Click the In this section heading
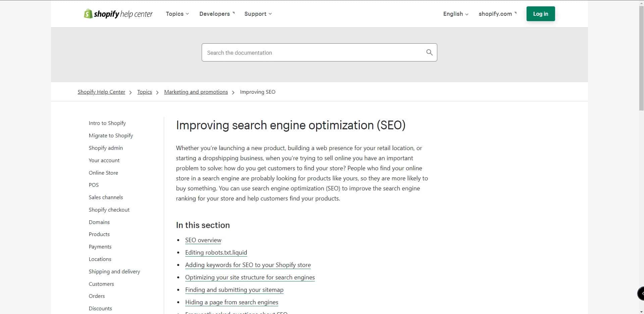This screenshot has height=314, width=644. click(x=203, y=225)
